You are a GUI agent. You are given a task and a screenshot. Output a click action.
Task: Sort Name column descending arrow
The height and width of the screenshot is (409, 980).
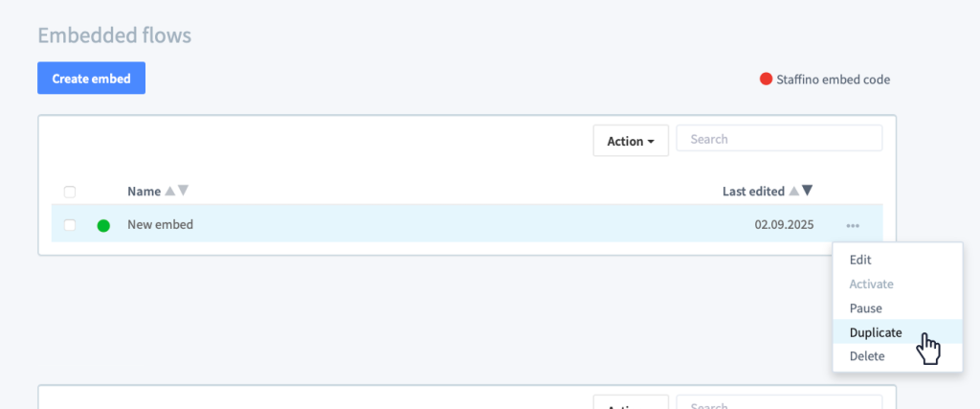tap(183, 191)
